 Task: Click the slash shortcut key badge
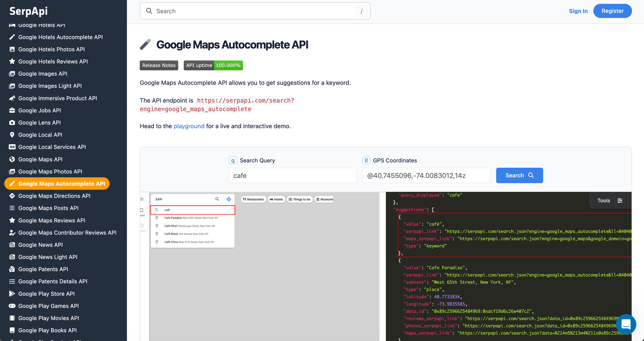click(x=361, y=11)
